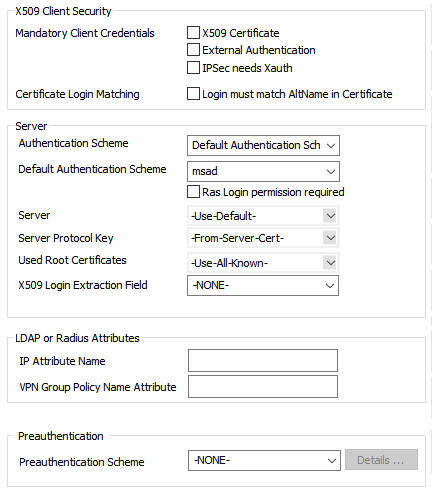Screen dimensions: 432x494
Task: Click the VPN Group Policy Name Attribute field
Action: click(x=263, y=386)
